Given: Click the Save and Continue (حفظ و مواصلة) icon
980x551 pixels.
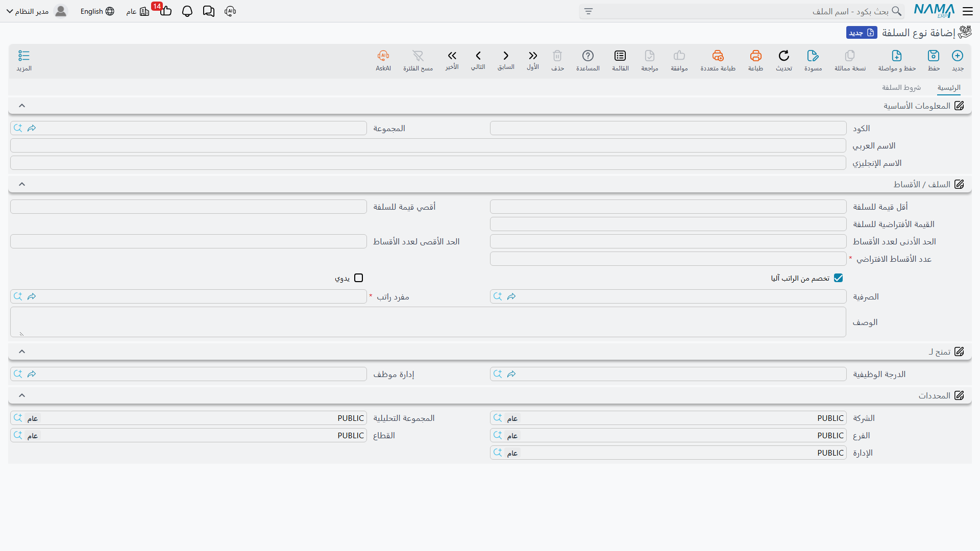Looking at the screenshot, I should [897, 56].
